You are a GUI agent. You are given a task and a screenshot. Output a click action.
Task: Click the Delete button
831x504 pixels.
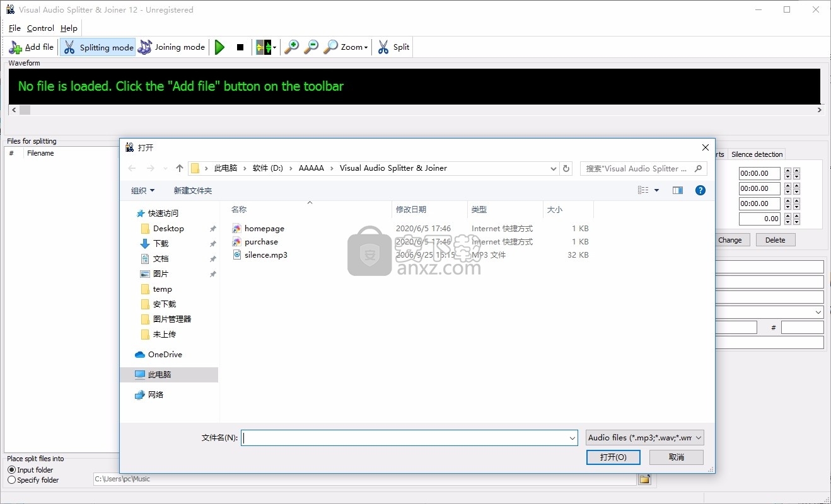coord(775,240)
